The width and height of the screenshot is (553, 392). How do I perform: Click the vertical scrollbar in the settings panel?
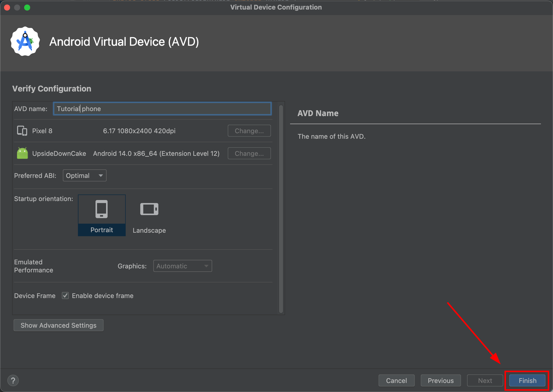(281, 206)
